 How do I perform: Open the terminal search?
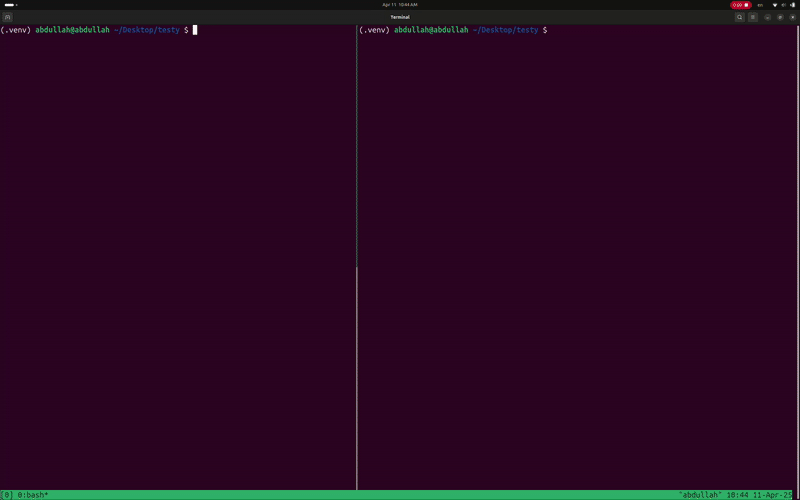coord(739,17)
